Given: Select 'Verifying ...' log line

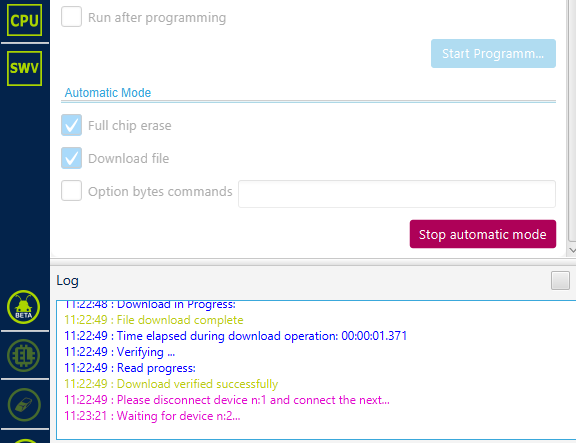Looking at the screenshot, I should coord(119,352).
